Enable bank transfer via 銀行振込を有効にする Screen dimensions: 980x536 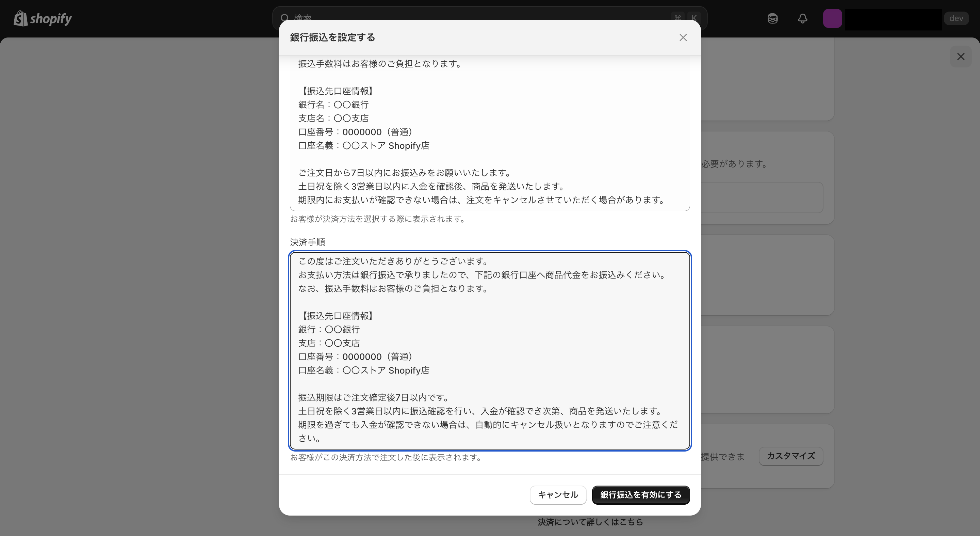[x=641, y=495]
